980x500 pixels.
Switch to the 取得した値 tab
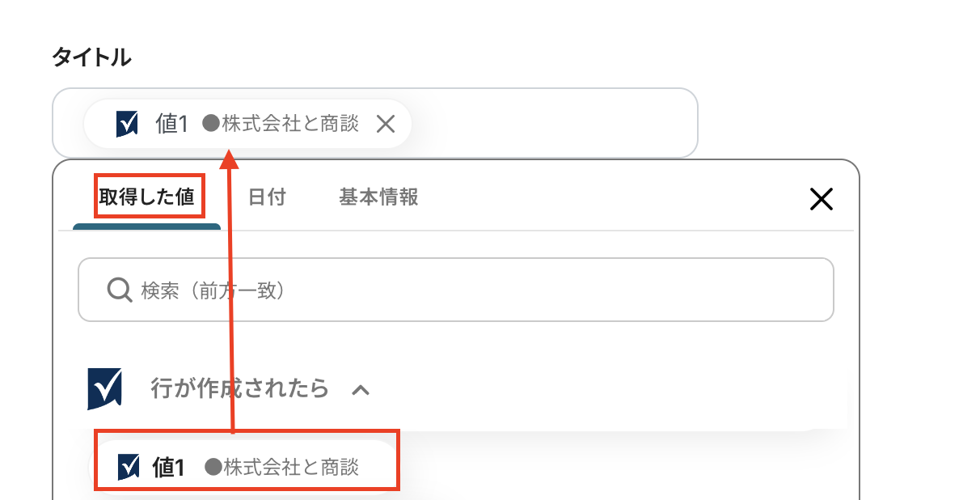tap(147, 197)
